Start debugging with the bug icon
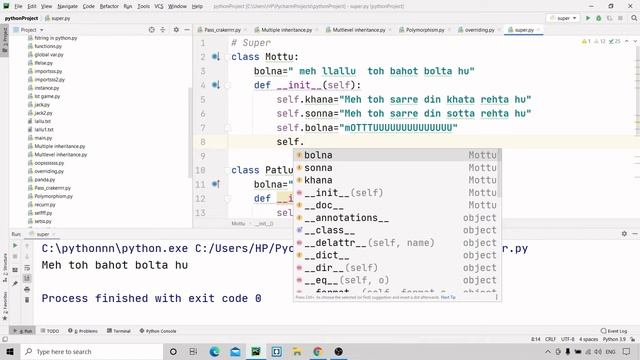The image size is (640, 360). [599, 18]
